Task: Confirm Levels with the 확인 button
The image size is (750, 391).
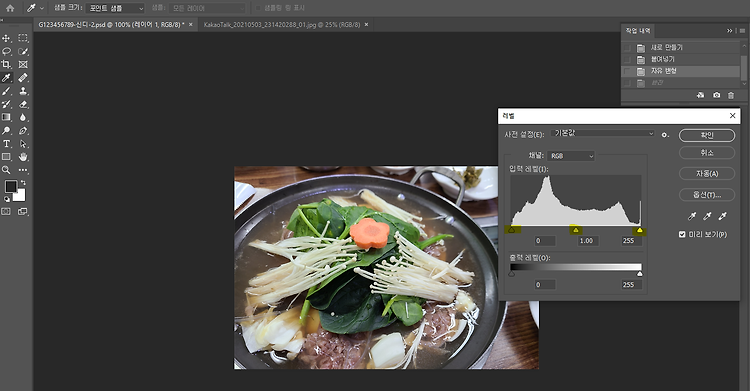Action: [x=707, y=135]
